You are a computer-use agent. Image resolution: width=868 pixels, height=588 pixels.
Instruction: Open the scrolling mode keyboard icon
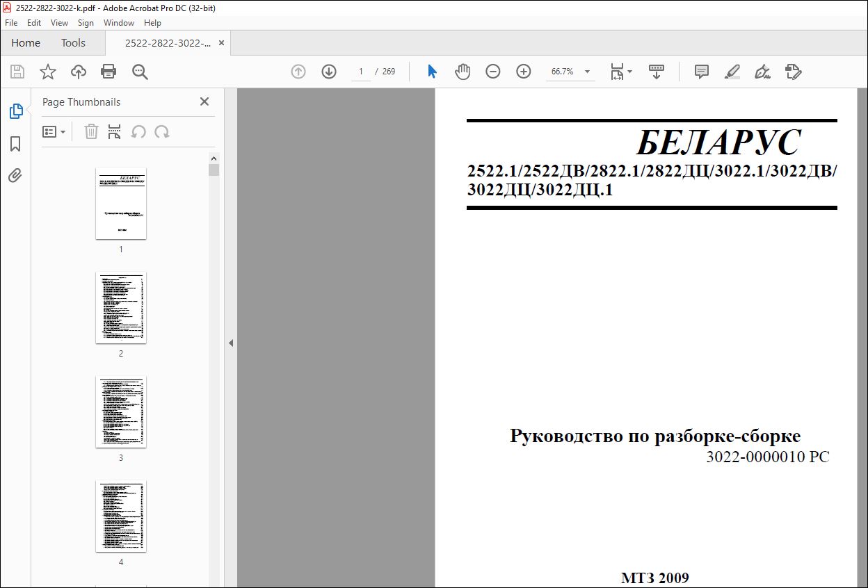pyautogui.click(x=657, y=72)
